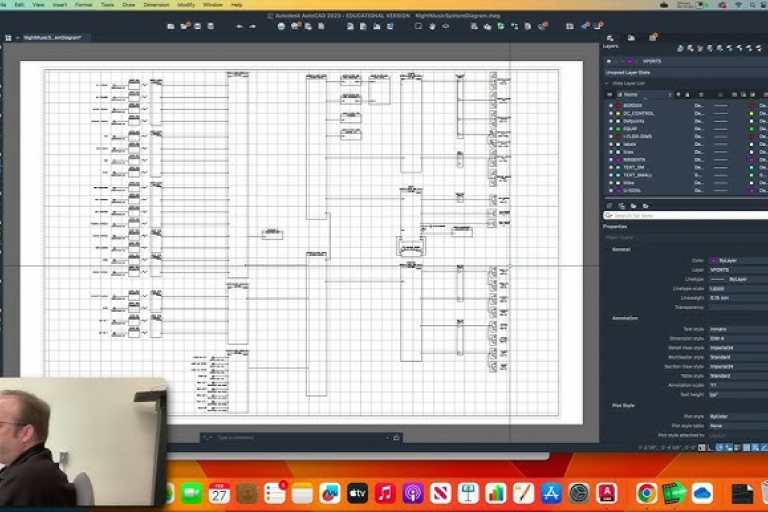
Task: Open Freeform in the Dock
Action: coord(330,493)
